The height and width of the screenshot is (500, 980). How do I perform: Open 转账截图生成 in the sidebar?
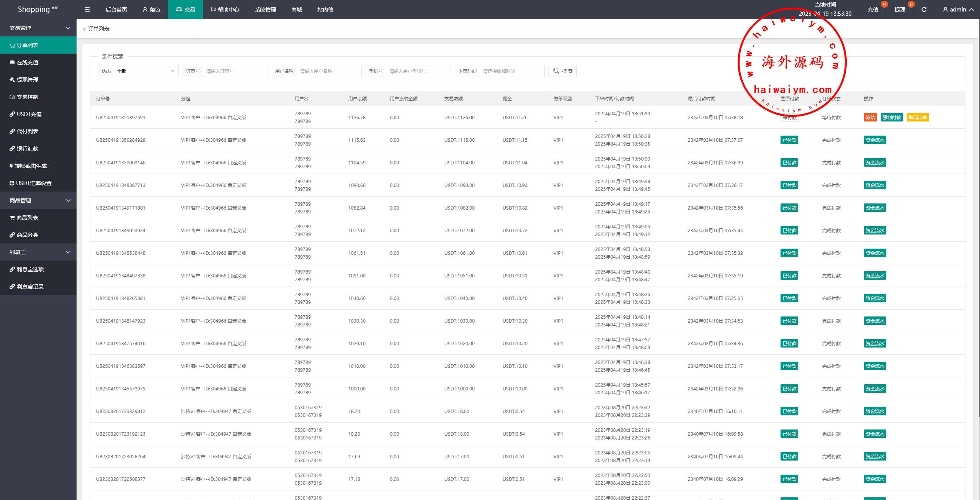click(x=30, y=166)
